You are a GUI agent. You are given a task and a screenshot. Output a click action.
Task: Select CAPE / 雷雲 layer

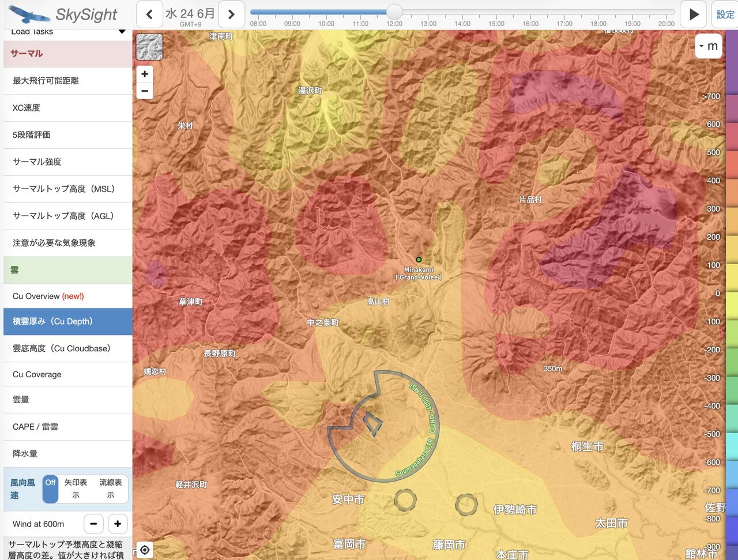click(x=68, y=427)
